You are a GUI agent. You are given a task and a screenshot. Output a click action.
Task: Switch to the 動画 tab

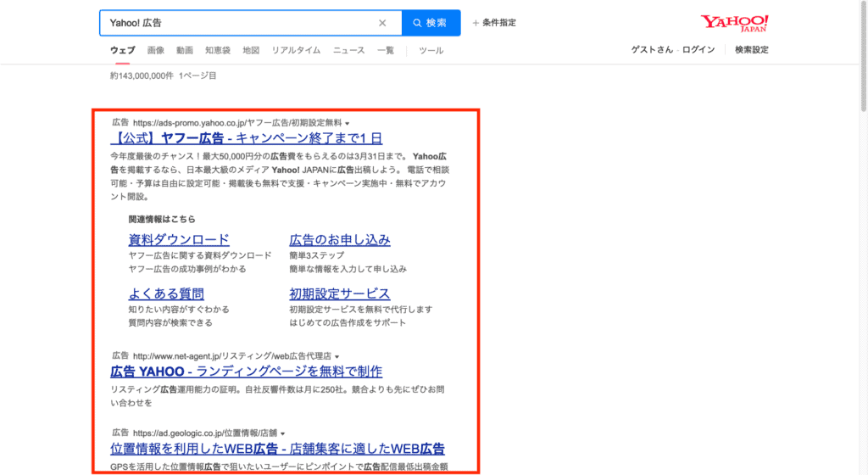[x=184, y=50]
